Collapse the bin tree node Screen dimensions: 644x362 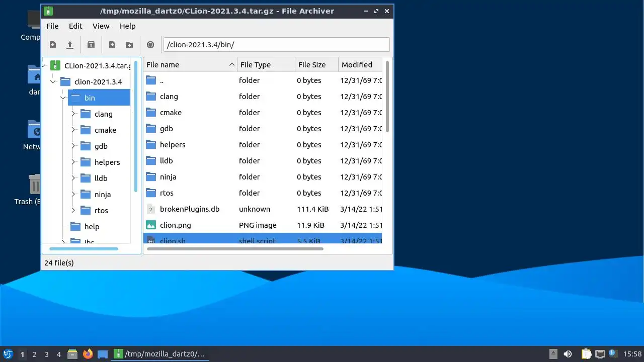(x=63, y=98)
